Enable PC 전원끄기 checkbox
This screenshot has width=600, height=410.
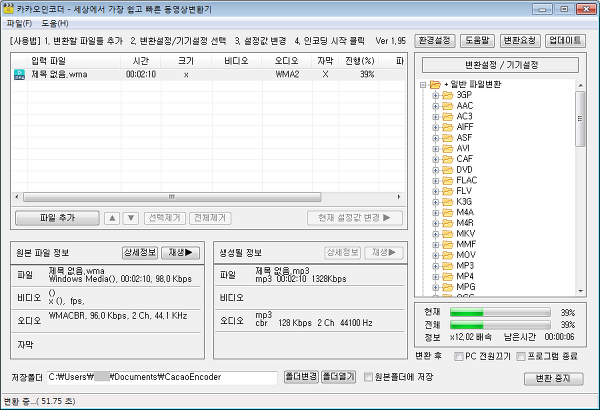458,356
